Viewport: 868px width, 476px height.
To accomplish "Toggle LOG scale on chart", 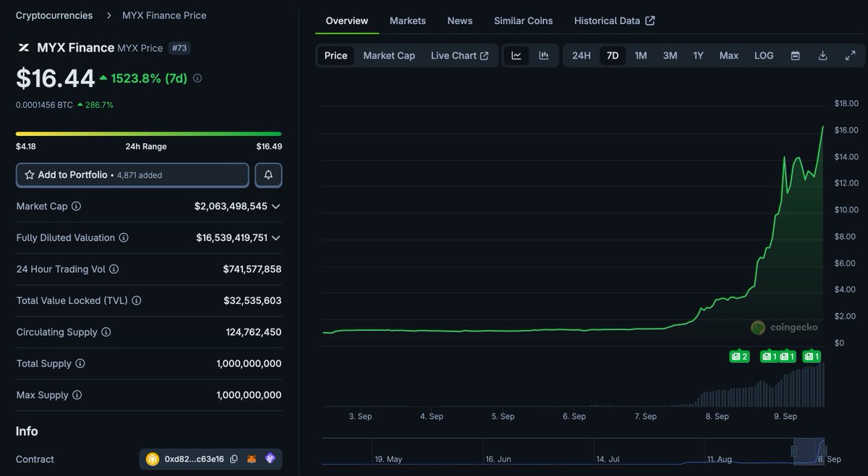I will tap(764, 56).
